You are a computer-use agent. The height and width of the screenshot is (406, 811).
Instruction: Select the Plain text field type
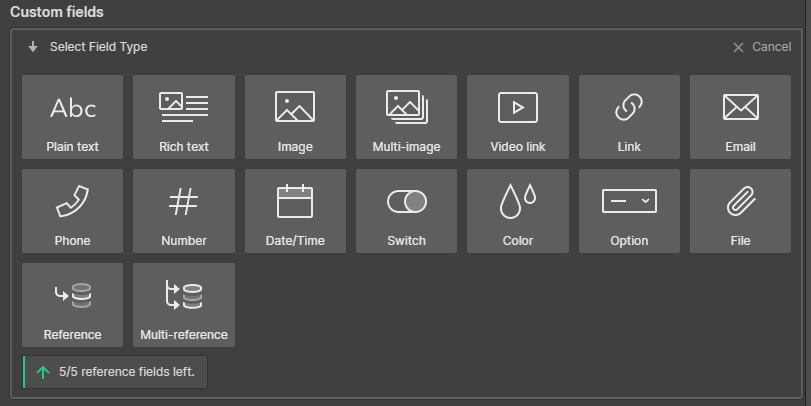[x=72, y=117]
